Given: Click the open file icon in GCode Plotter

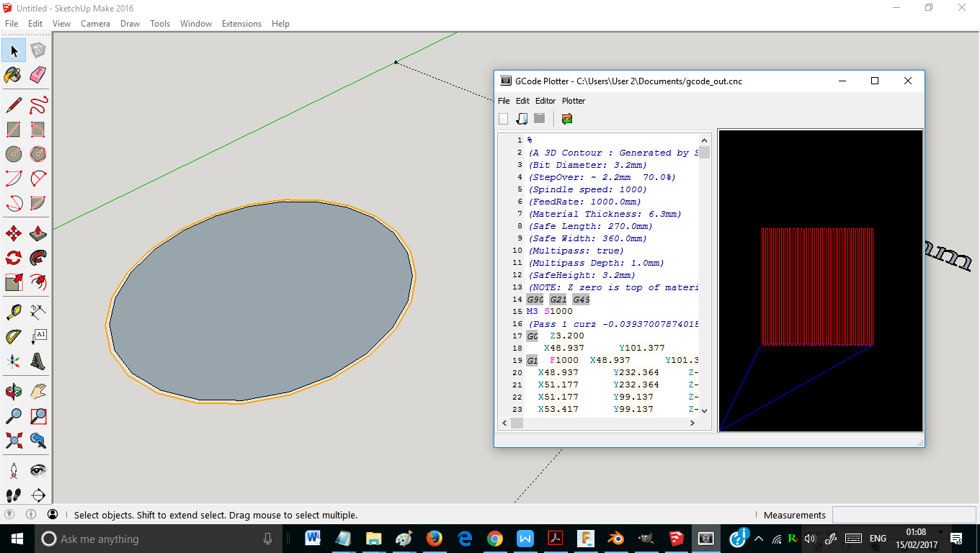Looking at the screenshot, I should click(x=522, y=119).
